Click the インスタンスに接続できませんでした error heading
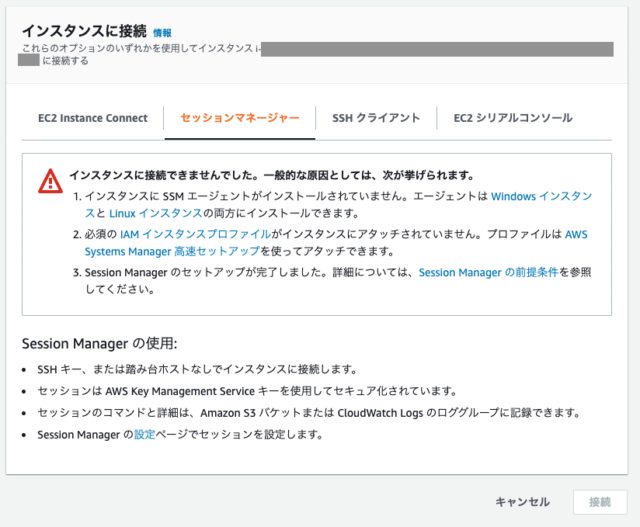Screen dimensions: 640x527 [272, 176]
